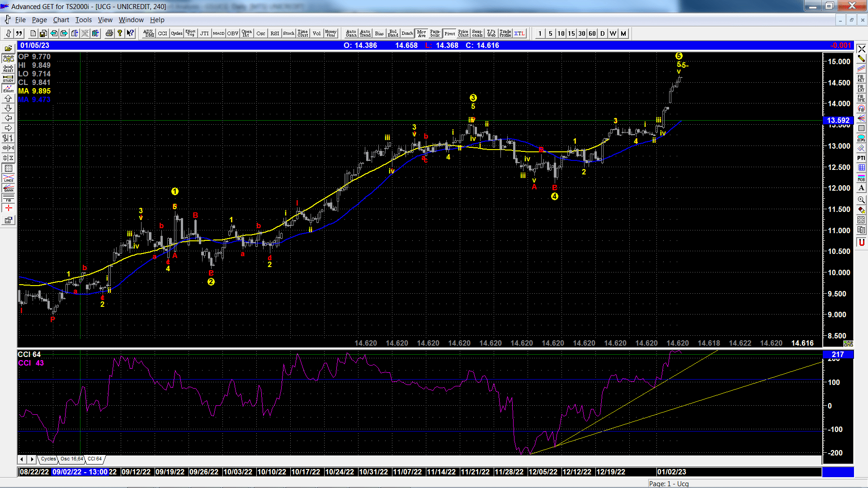
Task: Set timeframe to Daily with D button
Action: tap(603, 33)
